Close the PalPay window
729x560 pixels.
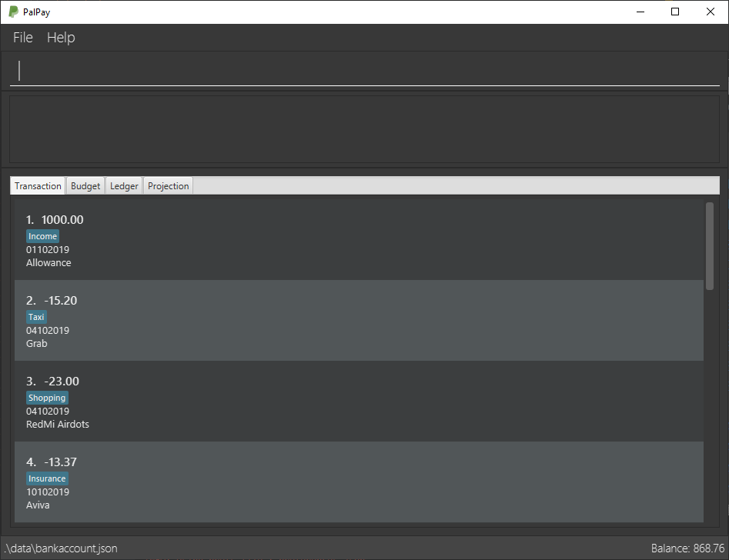point(711,12)
